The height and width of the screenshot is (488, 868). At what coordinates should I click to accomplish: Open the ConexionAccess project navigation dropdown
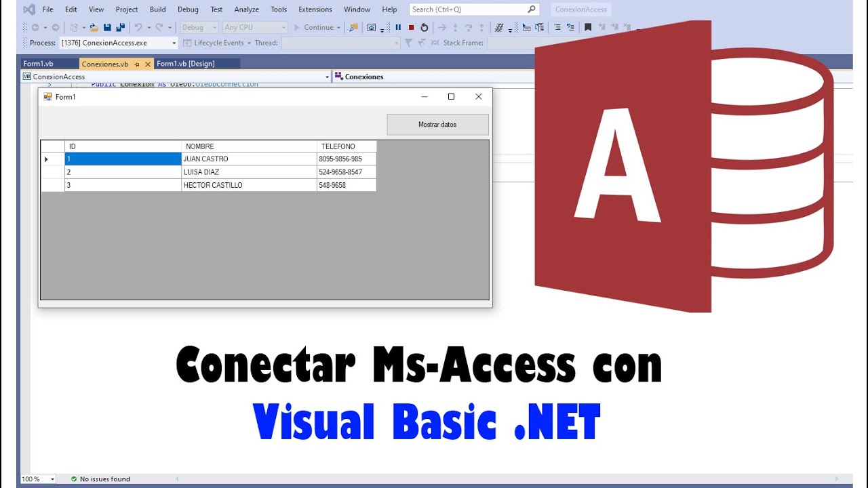pyautogui.click(x=176, y=77)
